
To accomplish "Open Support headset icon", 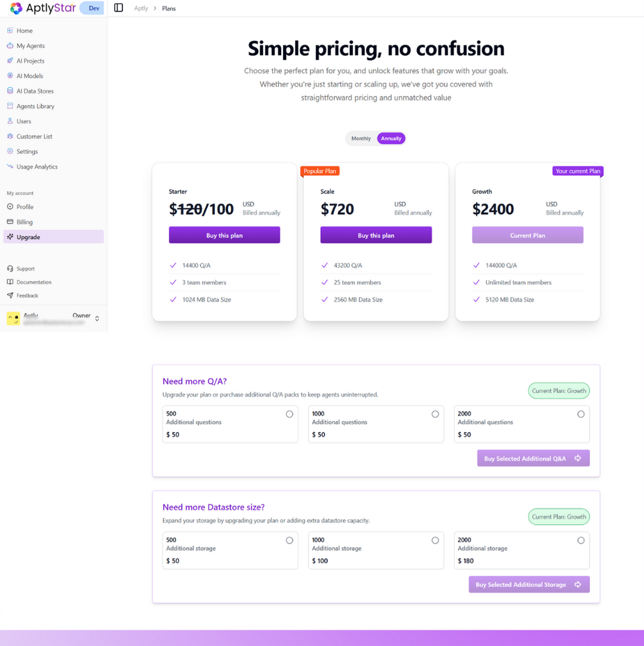I will pyautogui.click(x=10, y=268).
